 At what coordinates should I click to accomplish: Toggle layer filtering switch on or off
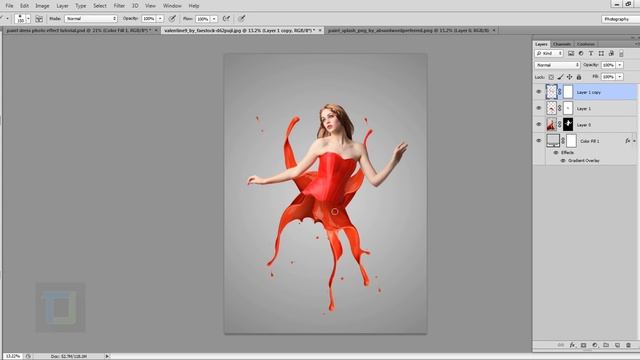click(x=621, y=53)
